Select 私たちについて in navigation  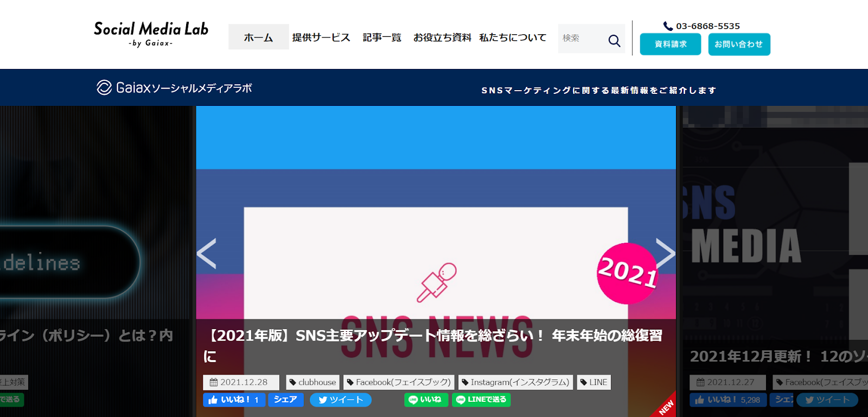click(x=513, y=37)
